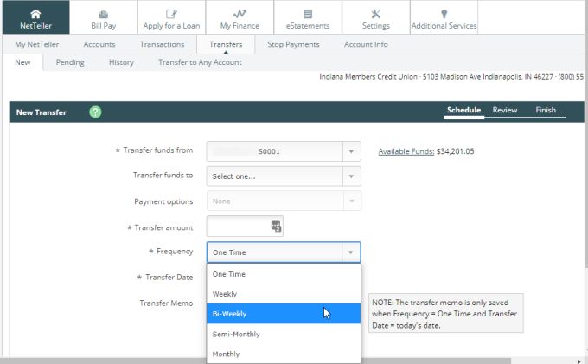Collapse the Frequency dropdown arrow

coord(351,252)
